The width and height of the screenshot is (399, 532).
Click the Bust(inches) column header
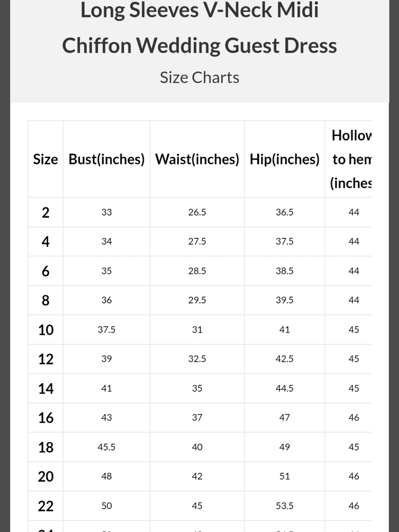tap(107, 159)
